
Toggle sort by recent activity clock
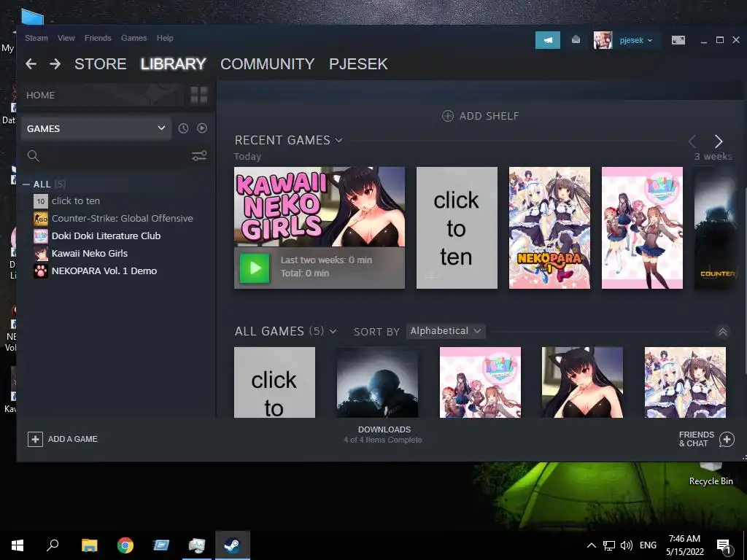(x=183, y=128)
